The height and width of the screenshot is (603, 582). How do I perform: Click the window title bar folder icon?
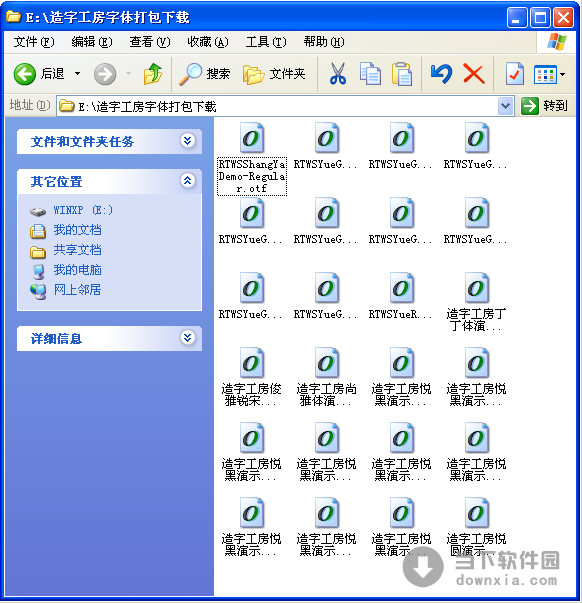coord(13,17)
